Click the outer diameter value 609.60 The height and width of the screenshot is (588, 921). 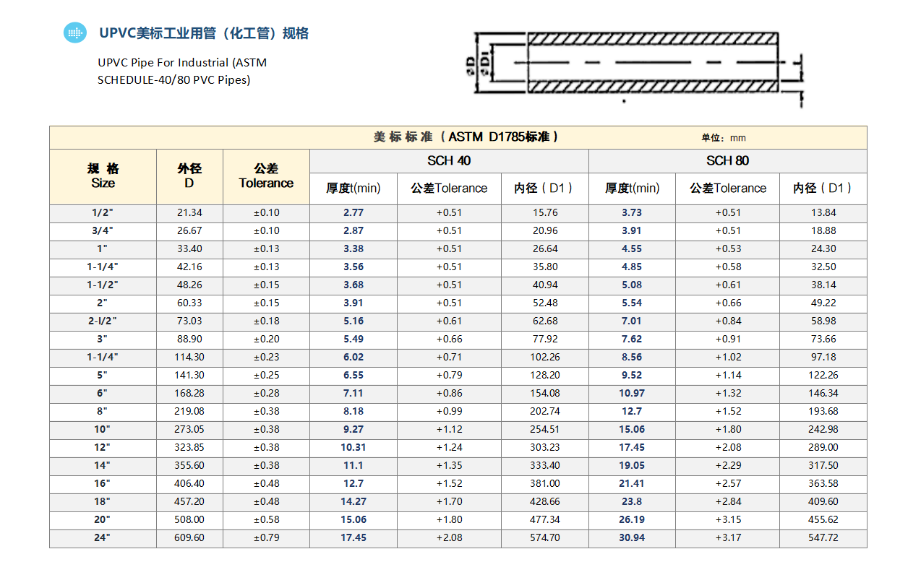point(189,538)
